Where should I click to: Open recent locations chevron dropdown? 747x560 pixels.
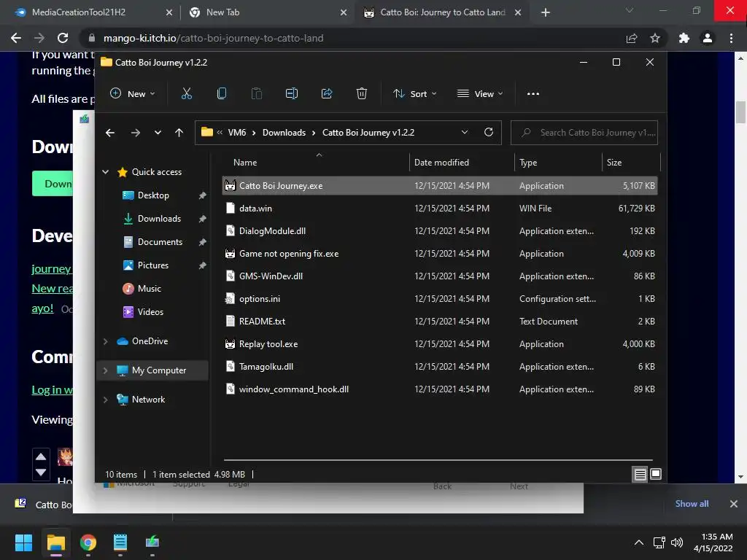158,133
